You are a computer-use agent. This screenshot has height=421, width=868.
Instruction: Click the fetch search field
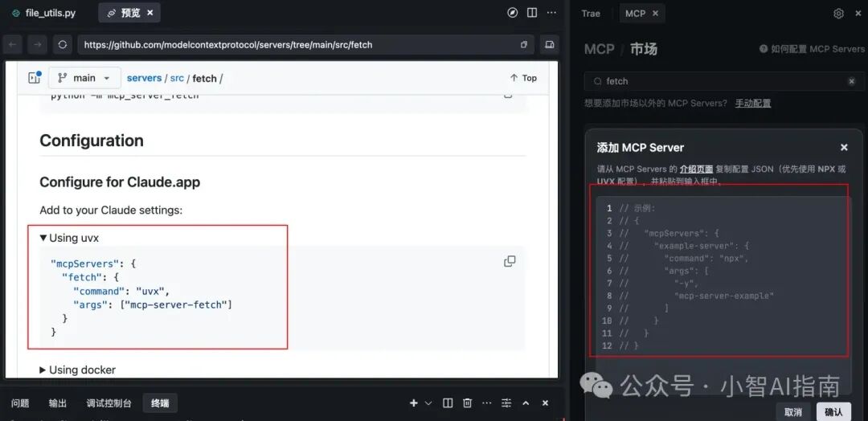pyautogui.click(x=724, y=81)
